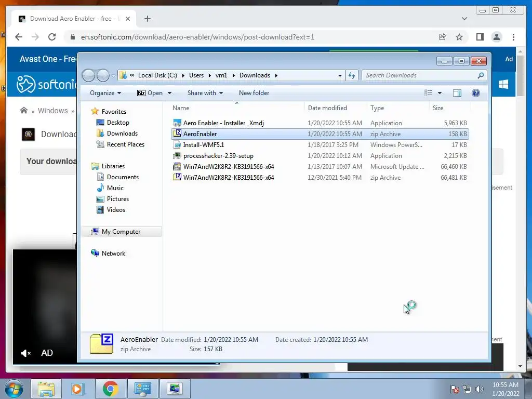Image resolution: width=532 pixels, height=399 pixels.
Task: Open Chrome profile avatar
Action: 496,37
